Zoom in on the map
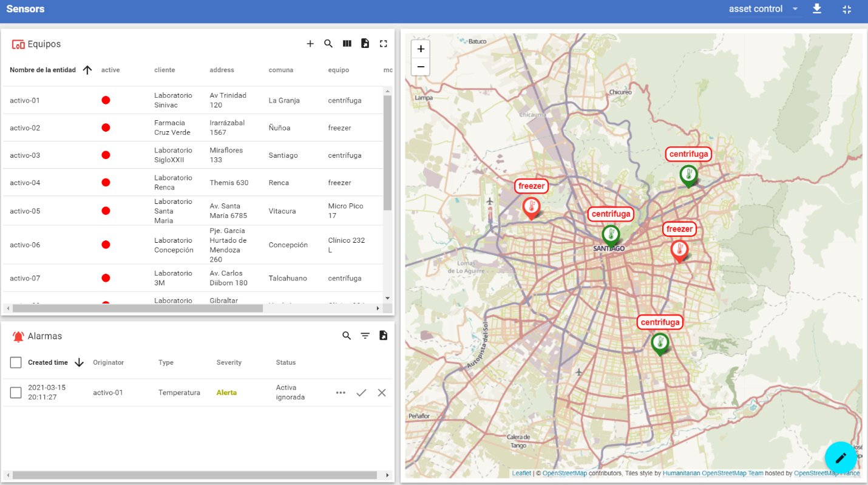 point(421,49)
